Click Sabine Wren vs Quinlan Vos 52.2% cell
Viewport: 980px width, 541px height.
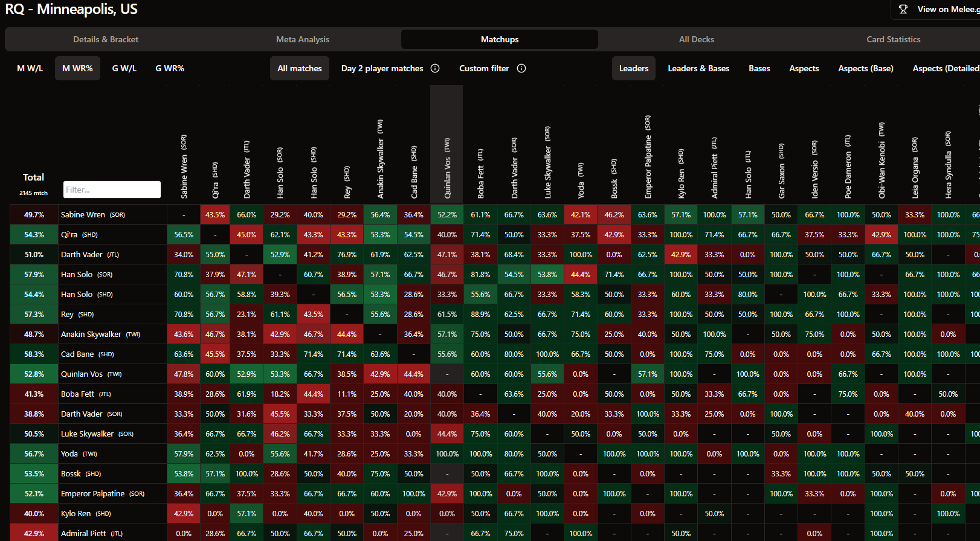pos(447,214)
